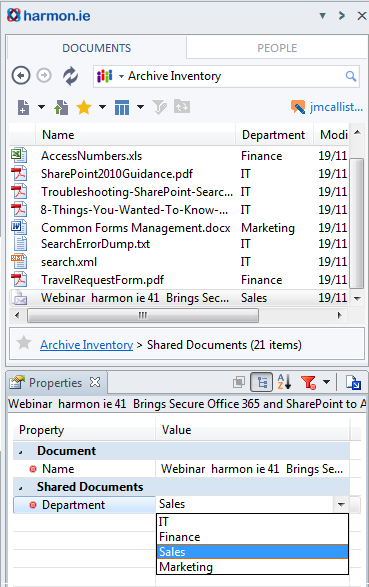The image size is (369, 587).
Task: Select AccessNumbers.xls file
Action: tap(92, 156)
